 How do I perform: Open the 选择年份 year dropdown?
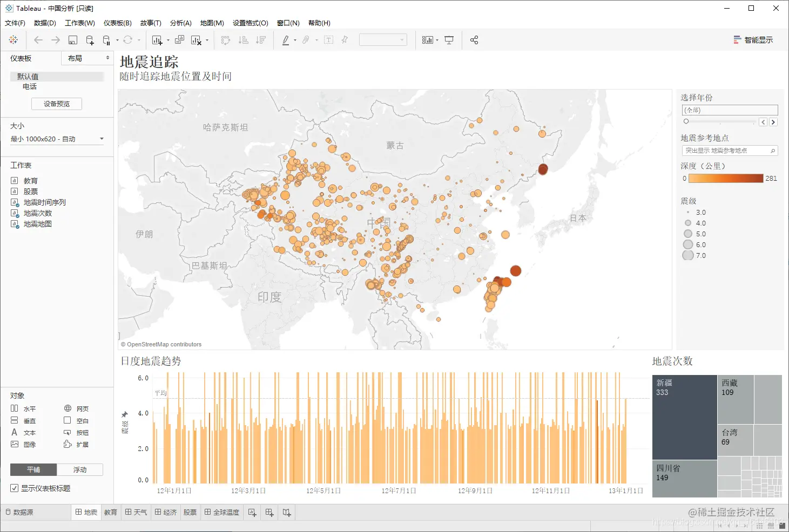(730, 110)
